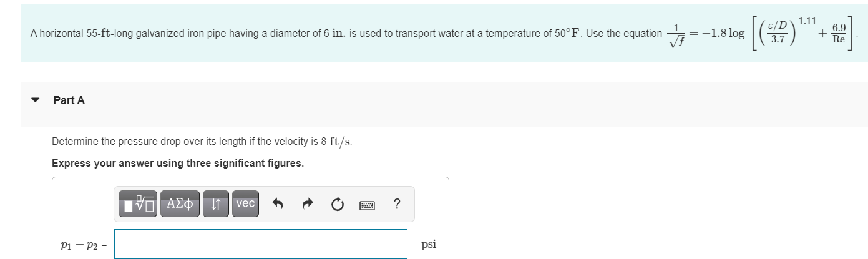
Task: Click the p1 − p2 answer input box
Action: coord(260,244)
